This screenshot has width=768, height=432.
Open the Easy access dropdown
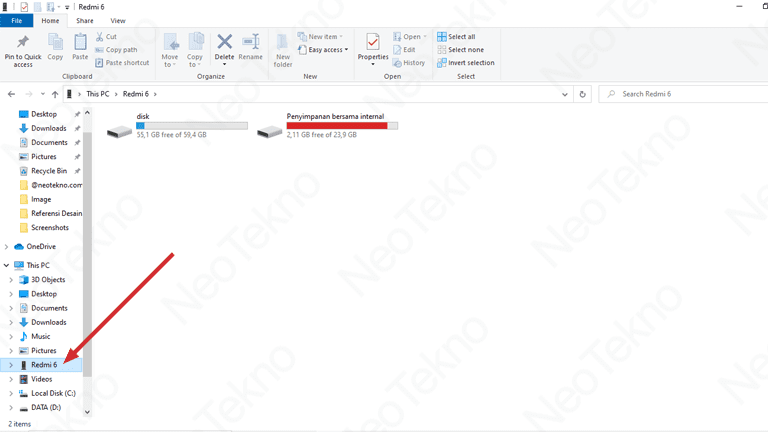coord(326,50)
